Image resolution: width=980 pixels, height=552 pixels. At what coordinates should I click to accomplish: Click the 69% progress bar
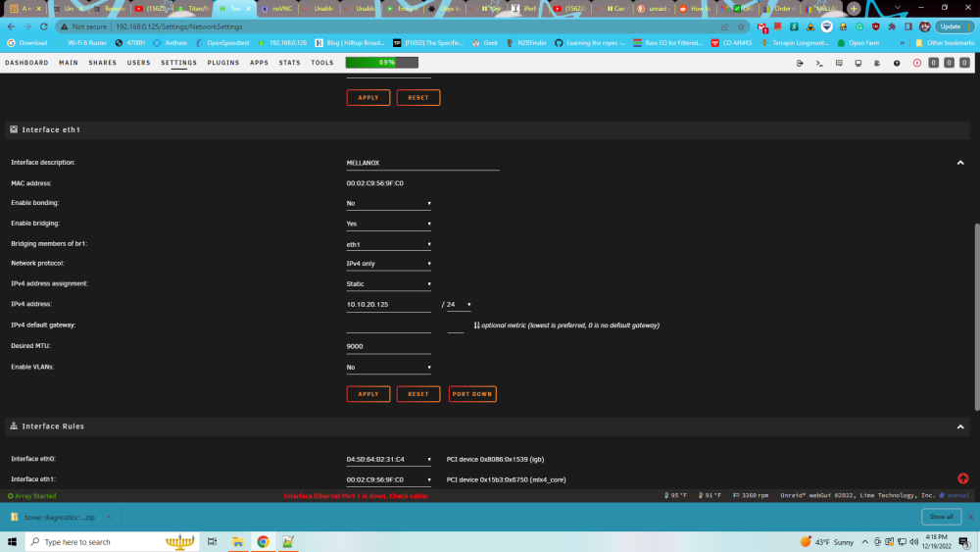(x=382, y=63)
